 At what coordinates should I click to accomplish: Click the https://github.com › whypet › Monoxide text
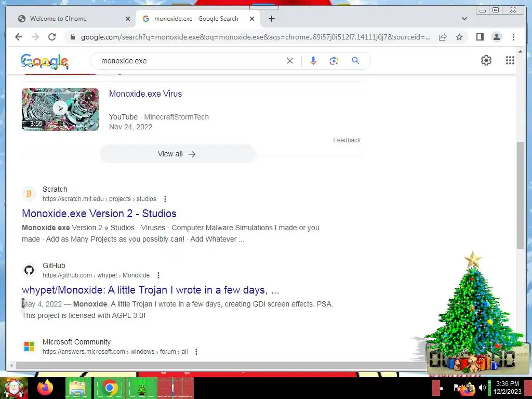pyautogui.click(x=96, y=275)
